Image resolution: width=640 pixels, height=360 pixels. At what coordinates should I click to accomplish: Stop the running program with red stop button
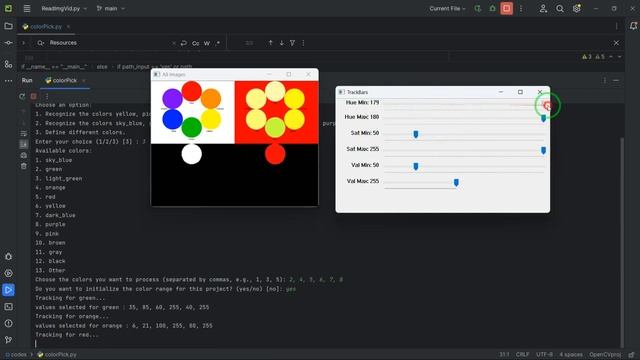(x=507, y=8)
